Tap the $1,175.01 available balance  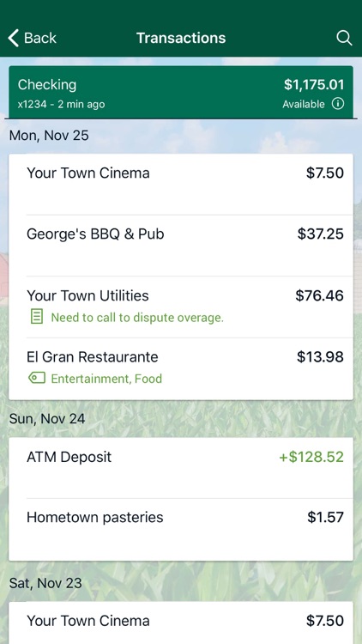click(x=314, y=85)
